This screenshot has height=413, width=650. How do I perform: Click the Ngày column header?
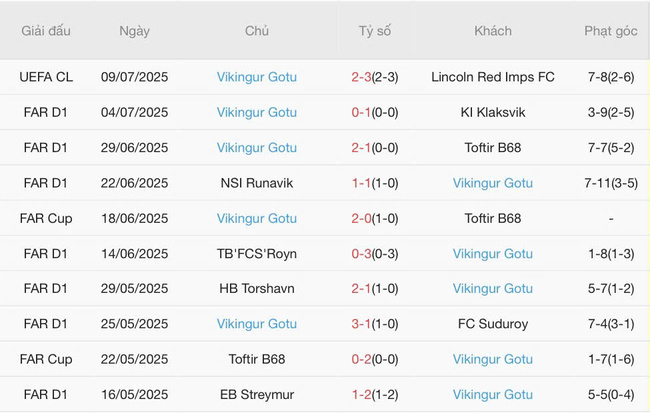tap(134, 31)
